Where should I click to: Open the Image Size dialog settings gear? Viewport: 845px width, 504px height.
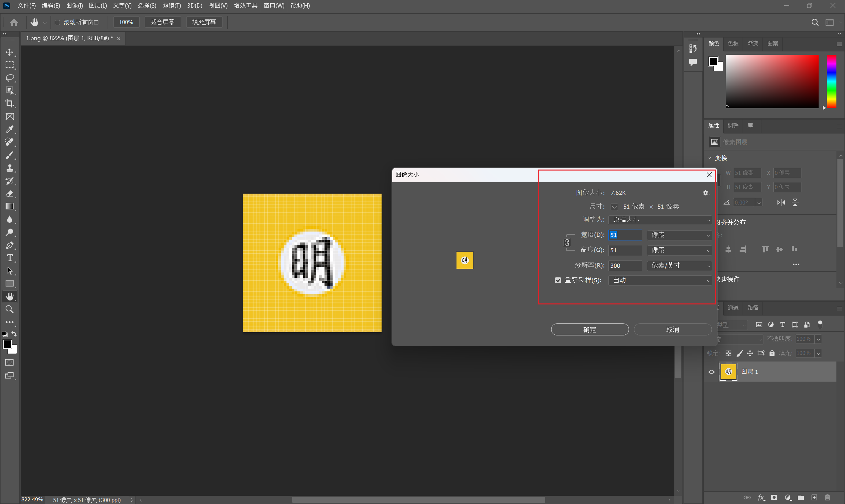coord(706,193)
